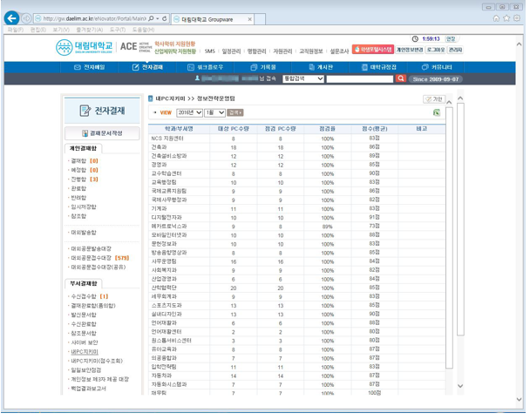This screenshot has height=420, width=530.
Task: Click the inner table scrollbar track
Action: pyautogui.click(x=449, y=238)
